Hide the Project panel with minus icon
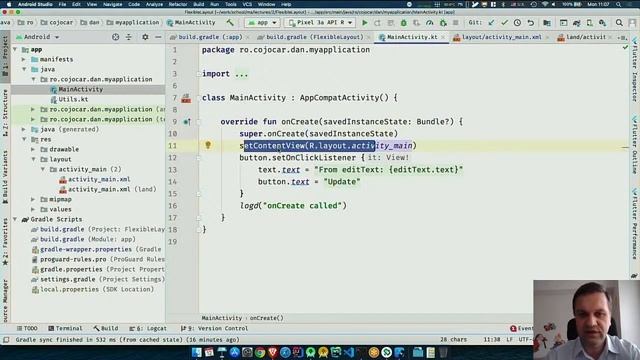 coord(158,37)
